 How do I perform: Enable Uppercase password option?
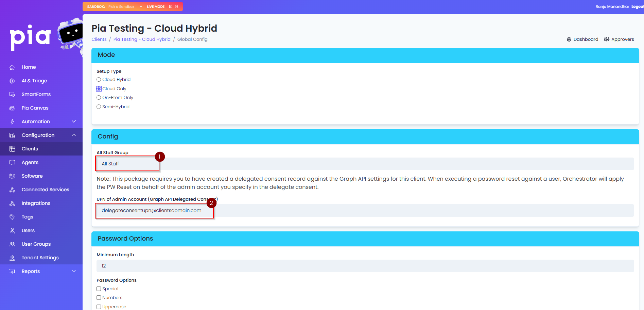tap(99, 307)
